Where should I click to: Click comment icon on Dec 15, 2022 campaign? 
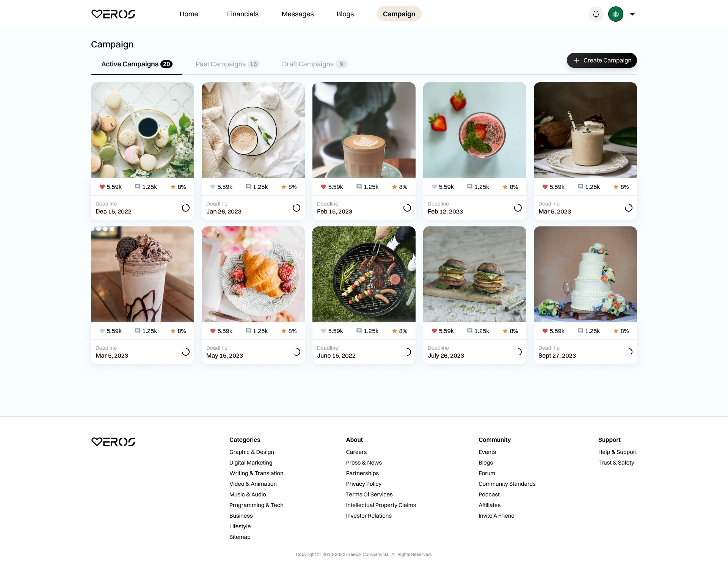tap(138, 187)
